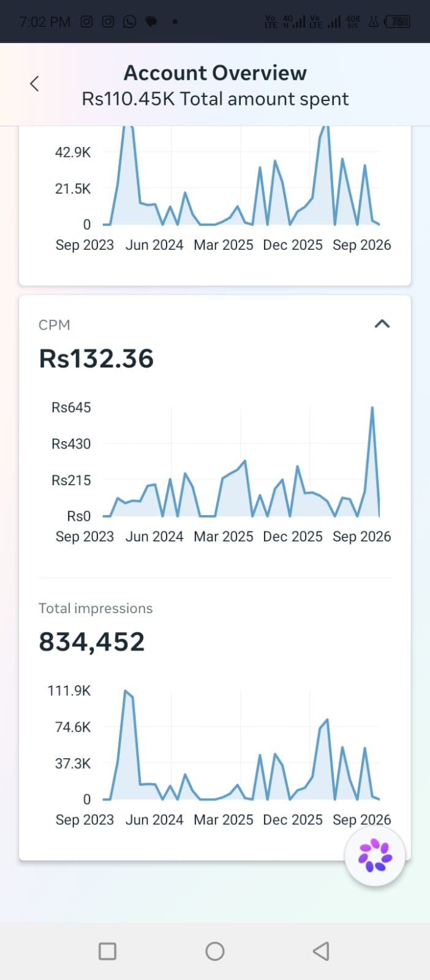Tap the Android back triangle button
Viewport: 430px width, 980px height.
(321, 951)
